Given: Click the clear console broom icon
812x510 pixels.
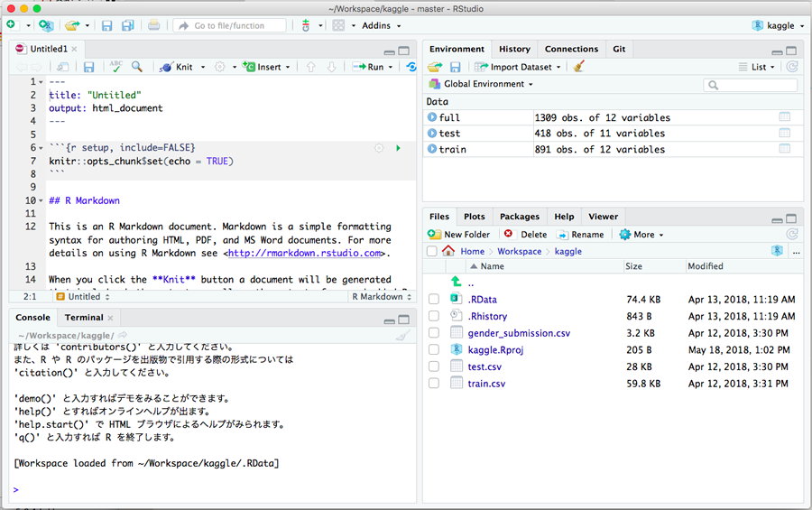Looking at the screenshot, I should coord(403,335).
